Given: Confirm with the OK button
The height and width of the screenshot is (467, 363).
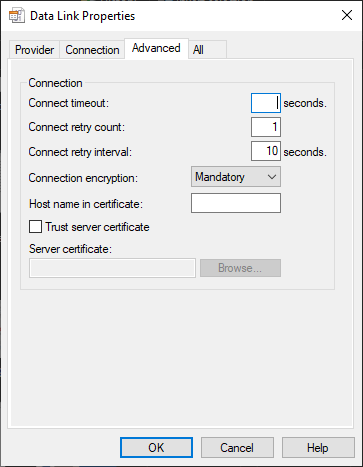Looking at the screenshot, I should pyautogui.click(x=156, y=448).
